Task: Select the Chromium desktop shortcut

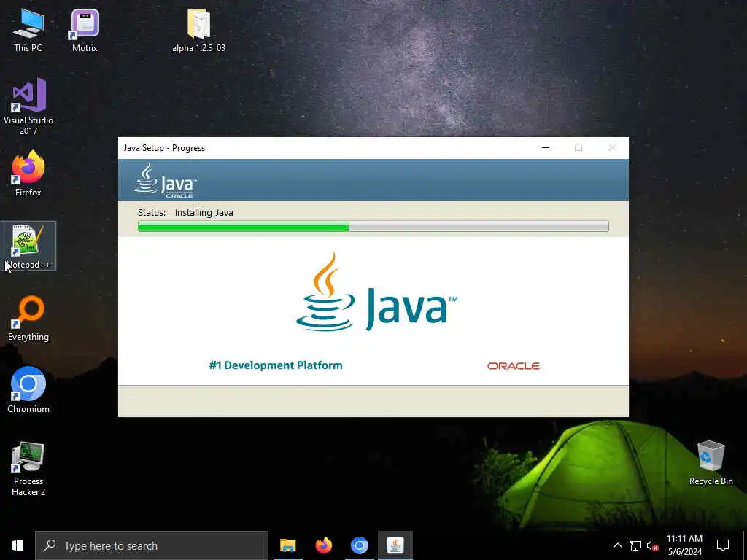Action: (28, 389)
